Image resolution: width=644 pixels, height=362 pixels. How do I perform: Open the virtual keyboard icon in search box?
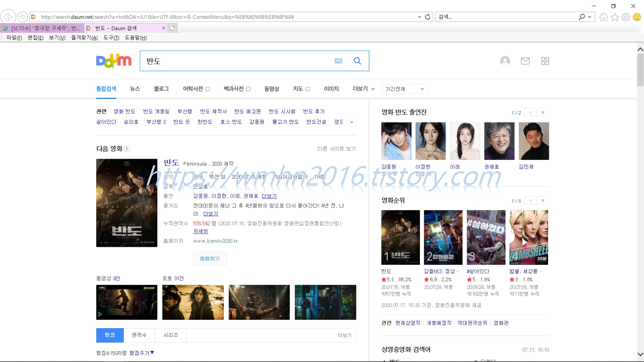coord(338,61)
